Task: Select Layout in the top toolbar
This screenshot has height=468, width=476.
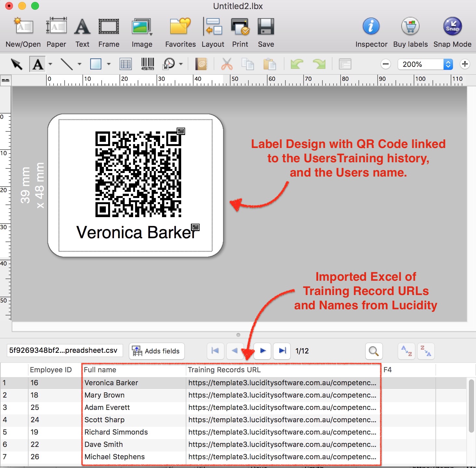Action: pyautogui.click(x=213, y=31)
